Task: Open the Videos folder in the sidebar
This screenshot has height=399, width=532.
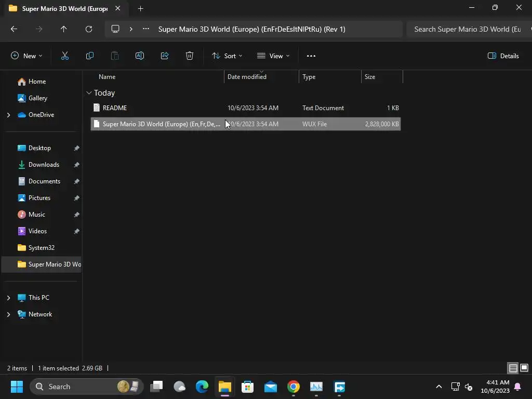Action: [37, 231]
